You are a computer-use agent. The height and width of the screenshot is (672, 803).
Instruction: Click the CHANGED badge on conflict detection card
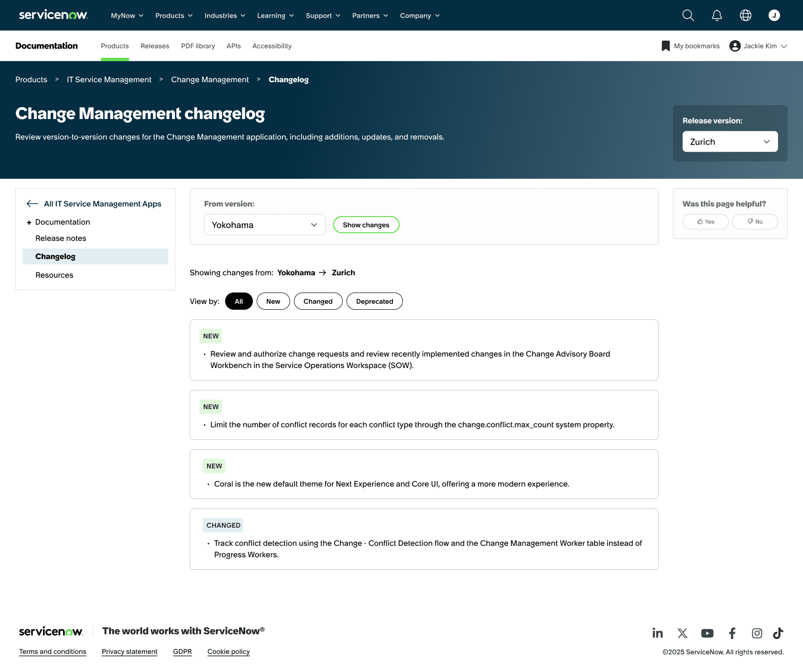point(223,525)
